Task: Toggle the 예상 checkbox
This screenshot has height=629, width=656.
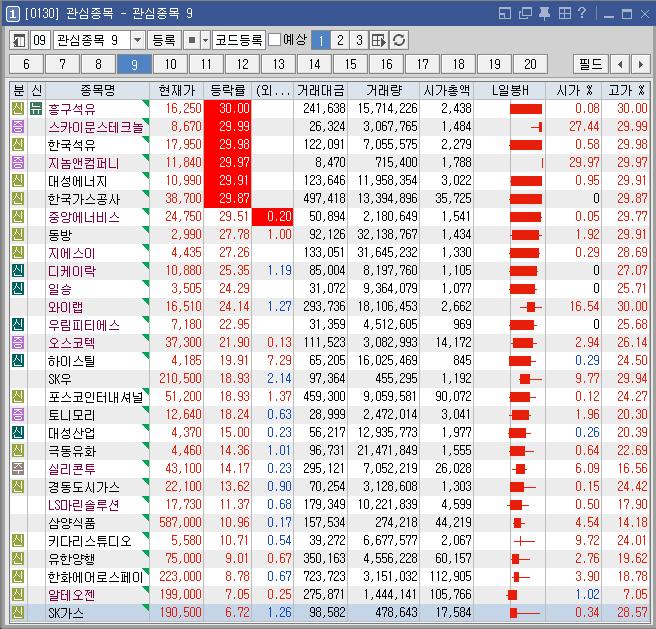Action: (x=274, y=40)
